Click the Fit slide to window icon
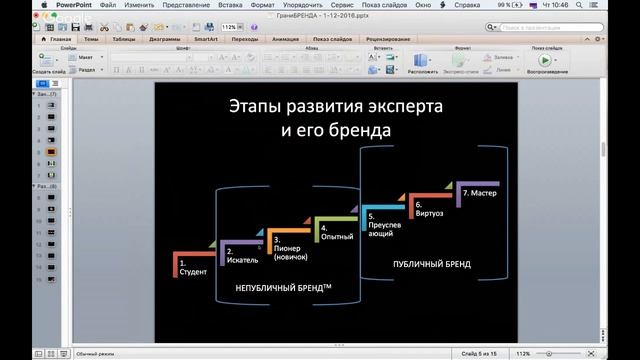The height and width of the screenshot is (360, 640). click(x=591, y=353)
